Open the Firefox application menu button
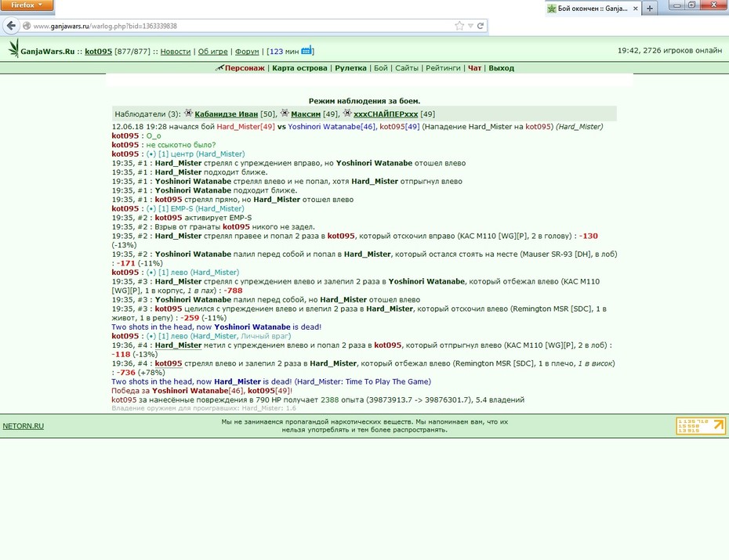 pos(27,5)
